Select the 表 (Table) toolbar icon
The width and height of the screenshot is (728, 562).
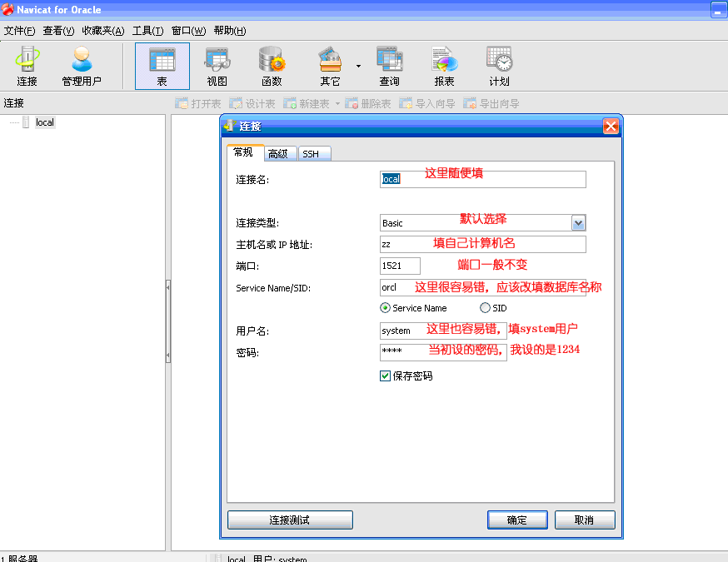click(162, 66)
